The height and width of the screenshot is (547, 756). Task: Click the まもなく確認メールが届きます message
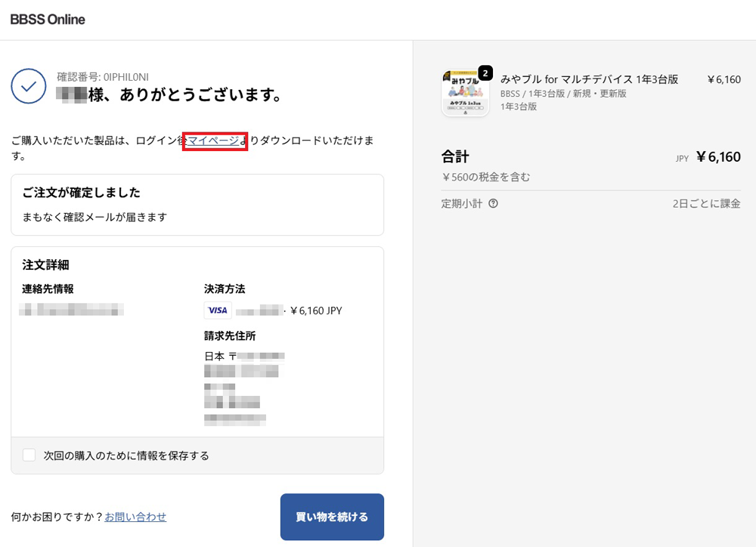95,217
